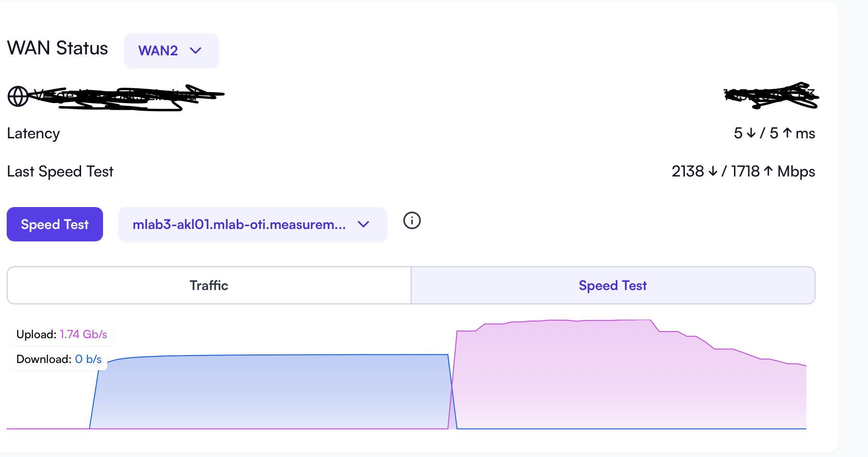The image size is (868, 457).
Task: Click the blue download area in the chart
Action: tap(272, 391)
